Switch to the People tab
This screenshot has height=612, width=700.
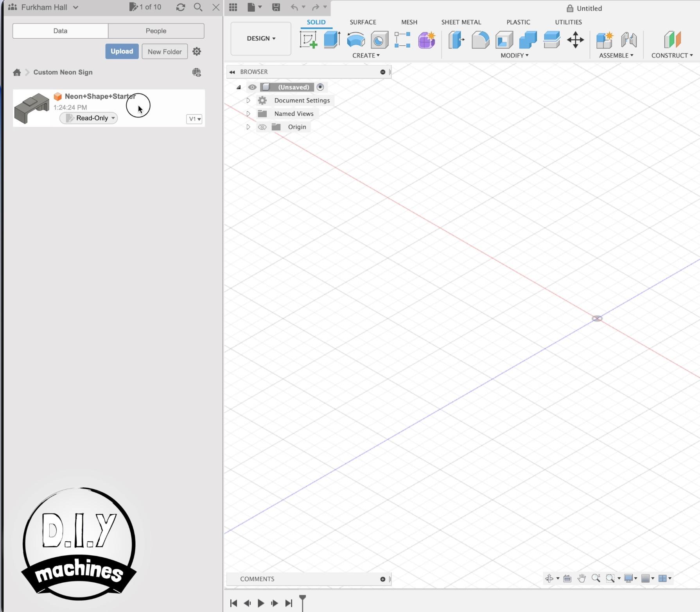[x=156, y=30]
